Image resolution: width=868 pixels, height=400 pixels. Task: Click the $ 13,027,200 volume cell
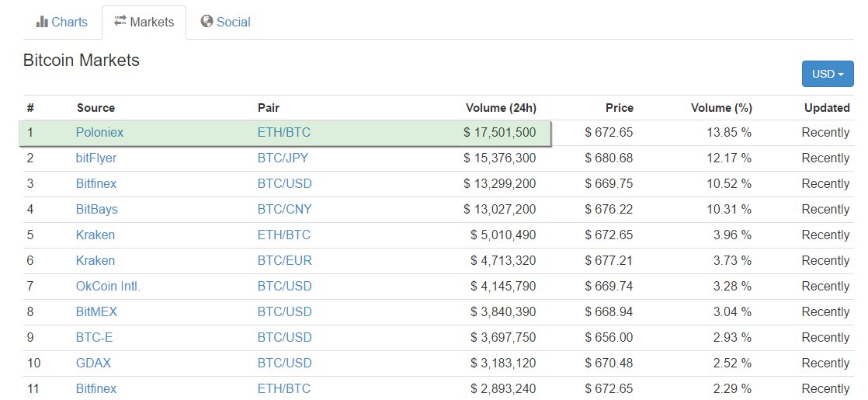click(500, 210)
